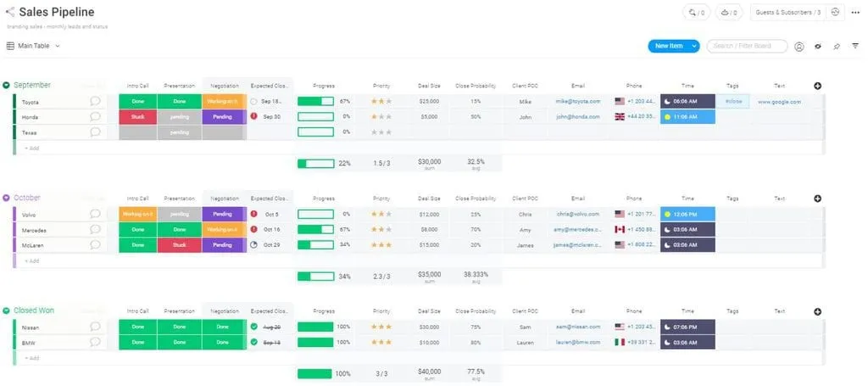Viewport: 868px width, 386px height.
Task: Open the conversation bubble for Honda
Action: tap(95, 117)
